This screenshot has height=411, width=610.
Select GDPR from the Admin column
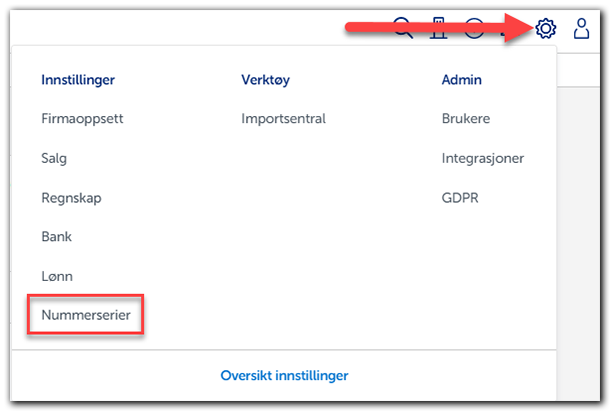click(x=460, y=198)
